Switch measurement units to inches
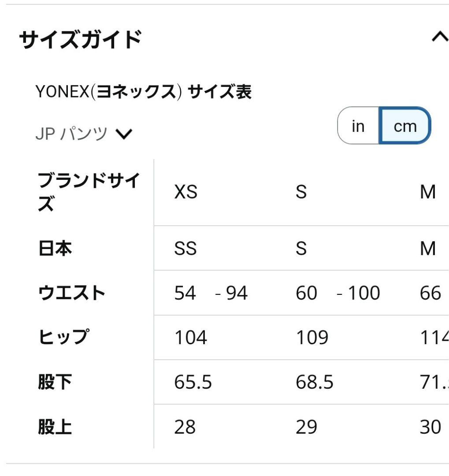 tap(357, 126)
